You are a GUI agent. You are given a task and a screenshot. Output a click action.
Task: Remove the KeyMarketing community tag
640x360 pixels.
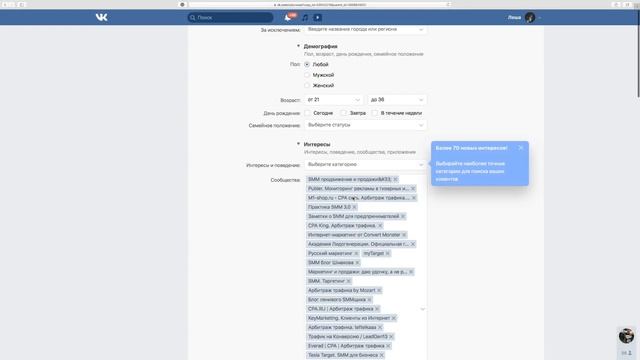tap(394, 318)
